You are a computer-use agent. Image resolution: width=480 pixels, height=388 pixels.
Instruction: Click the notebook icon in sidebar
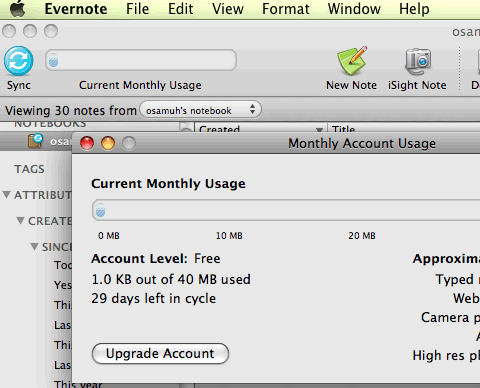tap(35, 141)
